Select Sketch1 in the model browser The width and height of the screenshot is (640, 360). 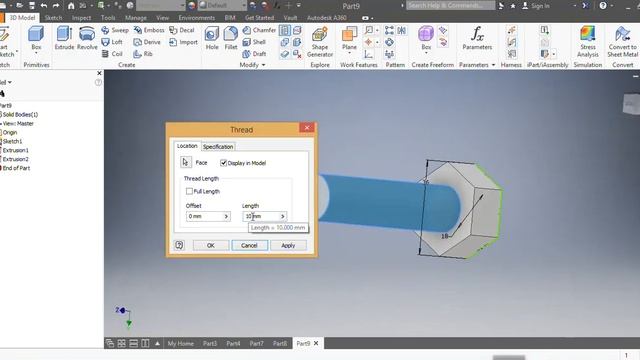click(x=12, y=141)
